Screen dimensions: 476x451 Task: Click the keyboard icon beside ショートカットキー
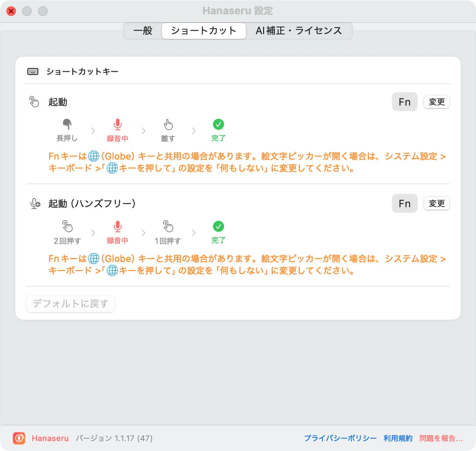click(x=33, y=71)
